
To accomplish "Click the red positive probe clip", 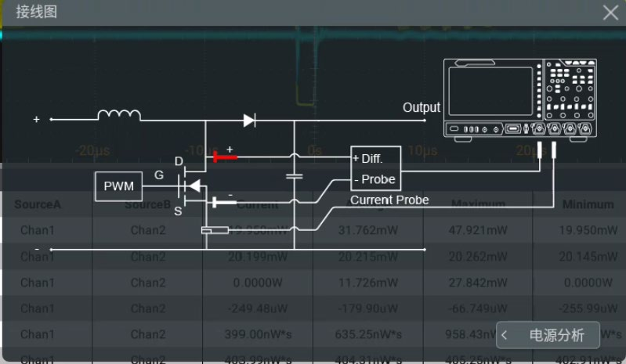I will pos(225,157).
